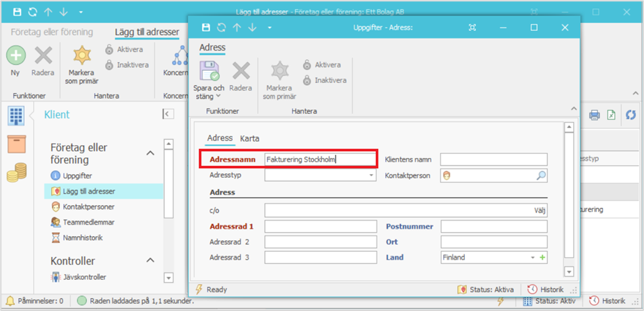Click the blue refresh icon at far right
The image size is (644, 311).
click(631, 115)
